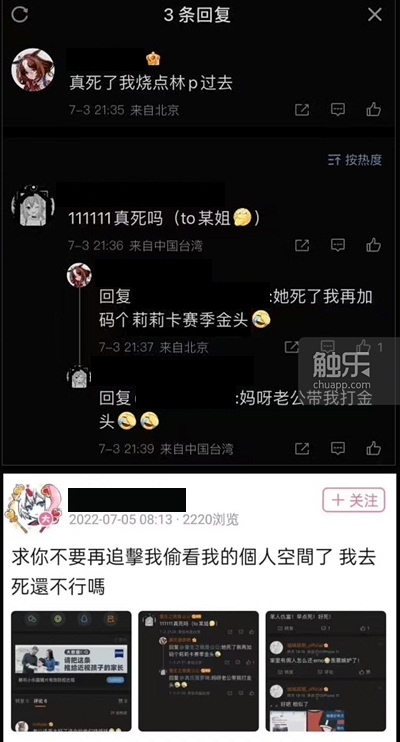Like the 真死了我烧点林p过去 comment
The width and height of the screenshot is (400, 742).
373,110
